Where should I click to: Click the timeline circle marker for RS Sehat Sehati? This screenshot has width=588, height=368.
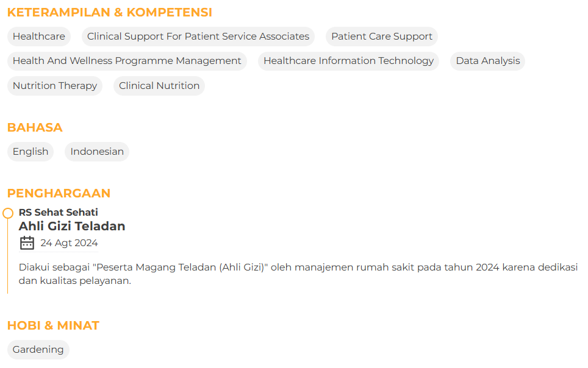[x=8, y=213]
